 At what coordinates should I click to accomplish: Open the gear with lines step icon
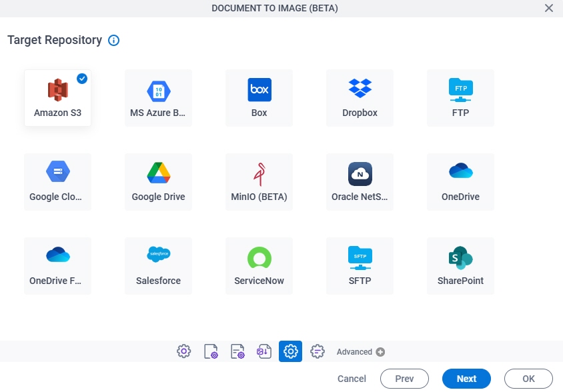(318, 351)
